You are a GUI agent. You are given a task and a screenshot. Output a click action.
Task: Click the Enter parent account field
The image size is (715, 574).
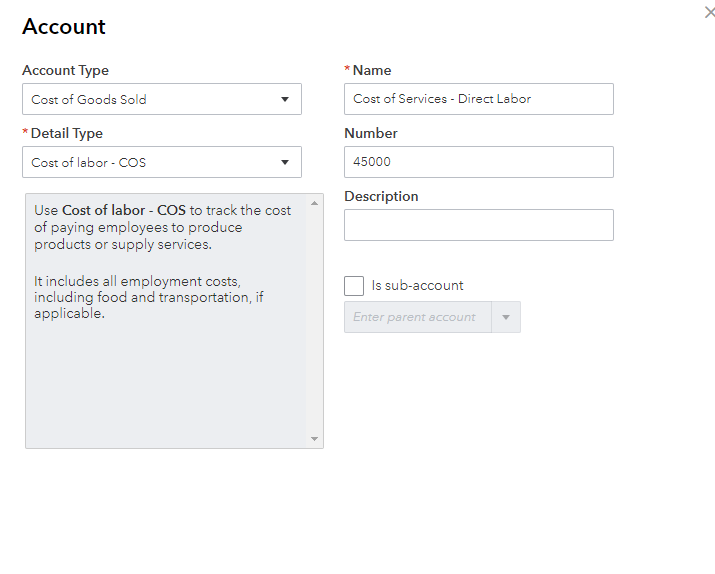tap(417, 317)
